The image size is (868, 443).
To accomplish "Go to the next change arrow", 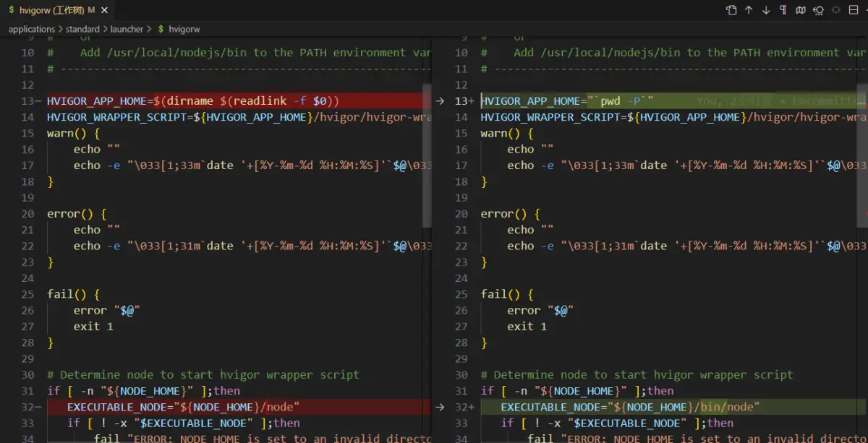I will click(766, 10).
